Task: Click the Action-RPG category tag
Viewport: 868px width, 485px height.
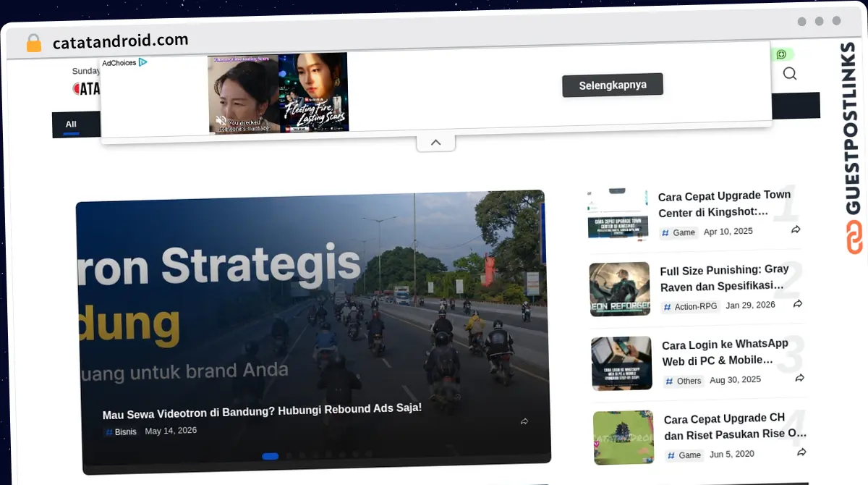Action: (x=691, y=306)
